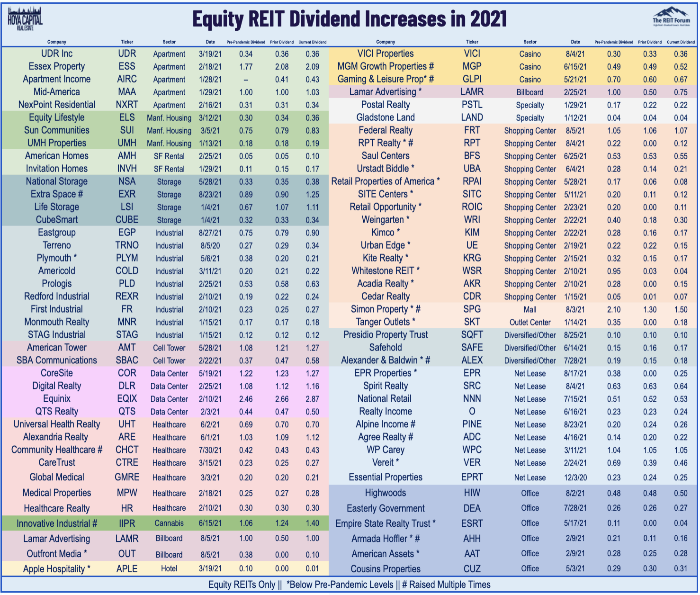The width and height of the screenshot is (700, 595).
Task: Click the 'Federal Realty' company name
Action: click(x=386, y=130)
